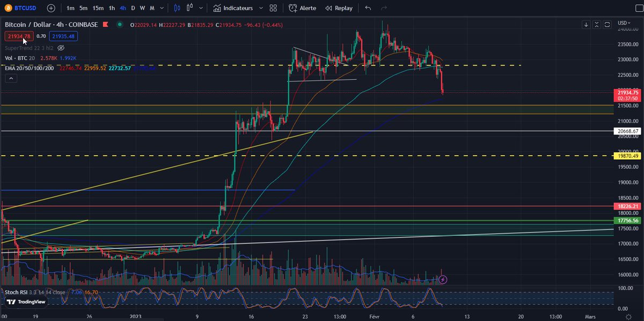Viewport: 644px width, 321px height.
Task: Select the 4h timeframe
Action: (x=123, y=8)
